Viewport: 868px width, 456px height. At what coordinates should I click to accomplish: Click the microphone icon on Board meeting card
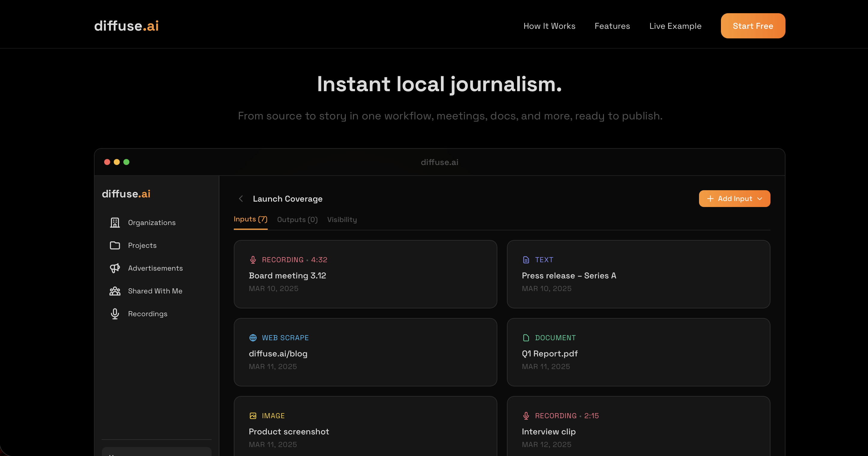point(253,260)
